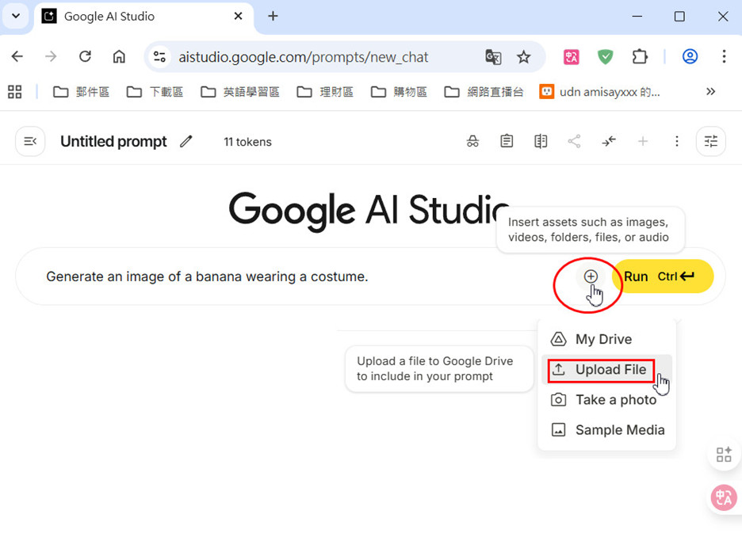The width and height of the screenshot is (742, 560).
Task: Translate this page via address bar icon
Action: (493, 57)
